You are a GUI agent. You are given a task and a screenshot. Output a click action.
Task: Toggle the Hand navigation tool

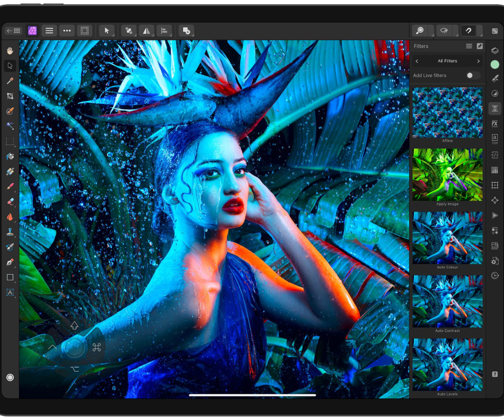tap(10, 50)
